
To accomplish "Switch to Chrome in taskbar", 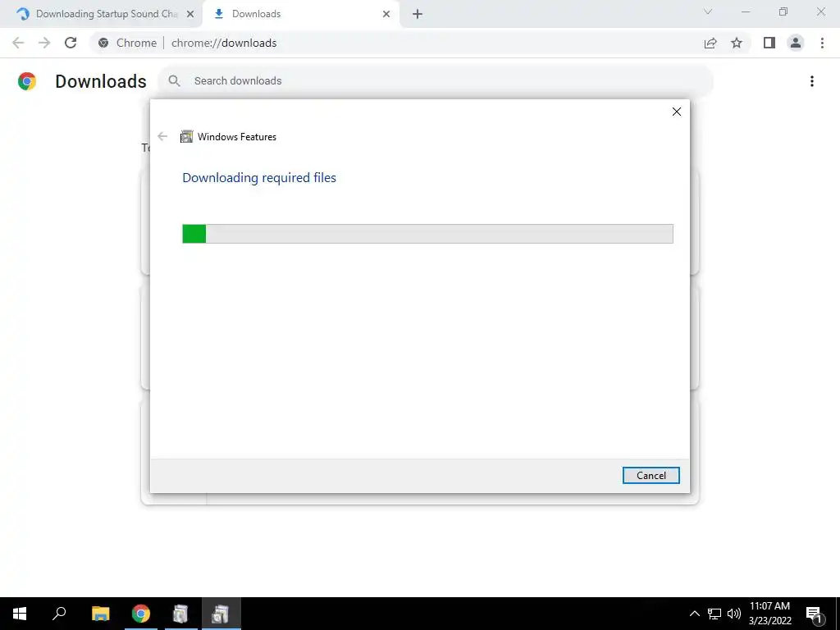I will (141, 614).
